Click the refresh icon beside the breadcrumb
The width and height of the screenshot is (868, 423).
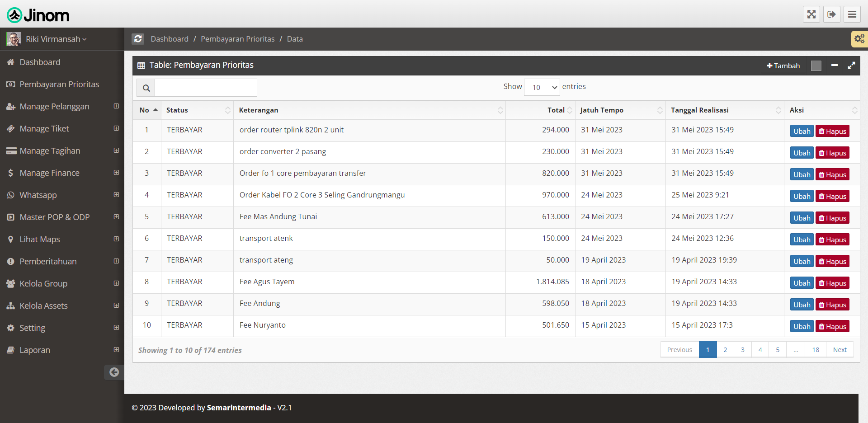[138, 39]
